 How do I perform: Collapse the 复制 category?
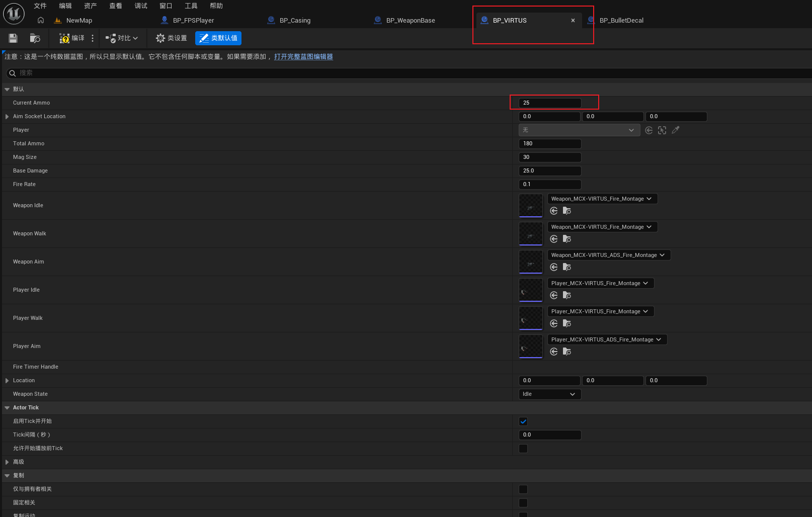click(x=7, y=476)
